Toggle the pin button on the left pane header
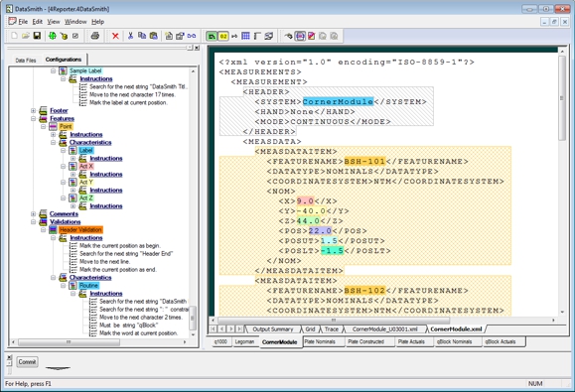This screenshot has width=575, height=392. 190,48
